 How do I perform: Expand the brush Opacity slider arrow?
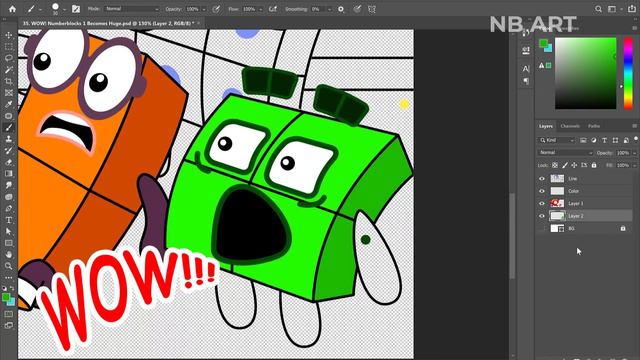tap(204, 9)
